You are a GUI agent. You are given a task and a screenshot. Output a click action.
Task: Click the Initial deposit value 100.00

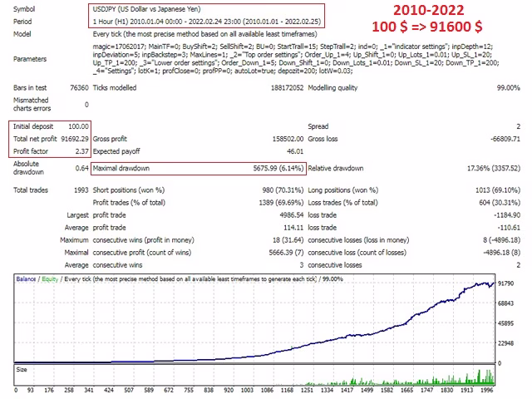coord(78,126)
